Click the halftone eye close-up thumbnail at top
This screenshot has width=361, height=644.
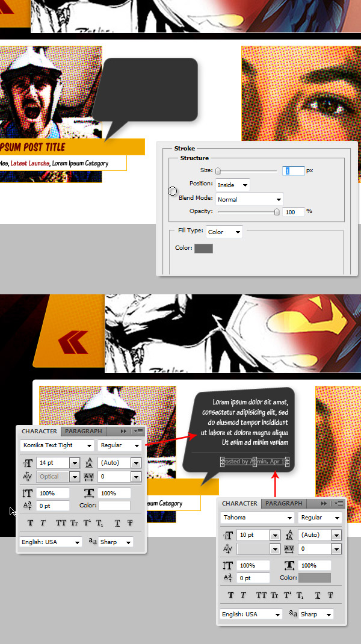pos(301,94)
